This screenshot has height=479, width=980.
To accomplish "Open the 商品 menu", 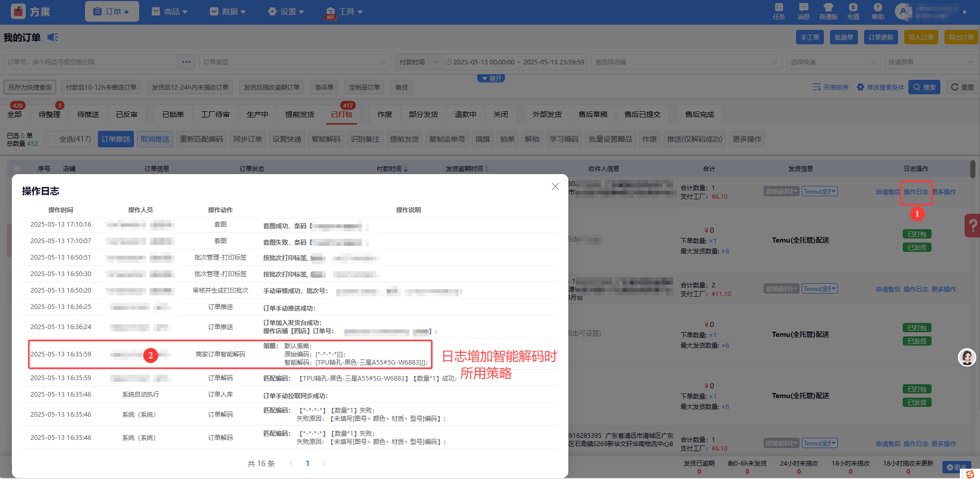I will click(170, 11).
